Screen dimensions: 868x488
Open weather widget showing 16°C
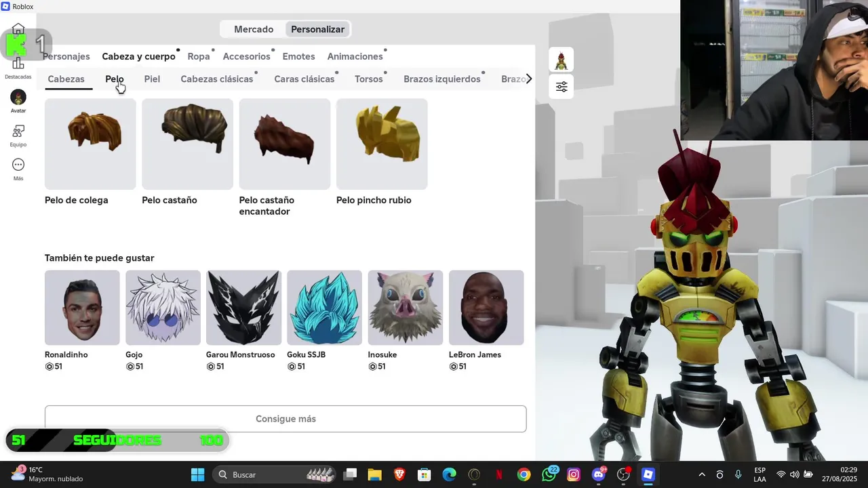pyautogui.click(x=46, y=474)
